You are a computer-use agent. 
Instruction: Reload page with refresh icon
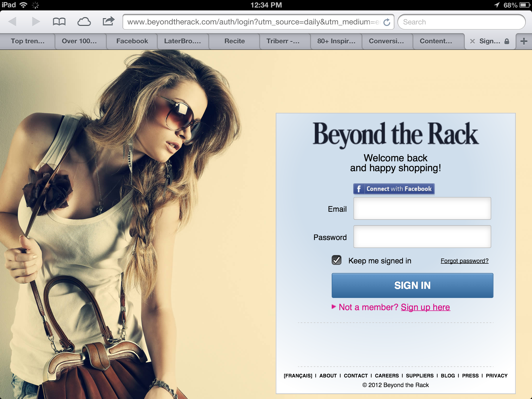click(x=387, y=22)
